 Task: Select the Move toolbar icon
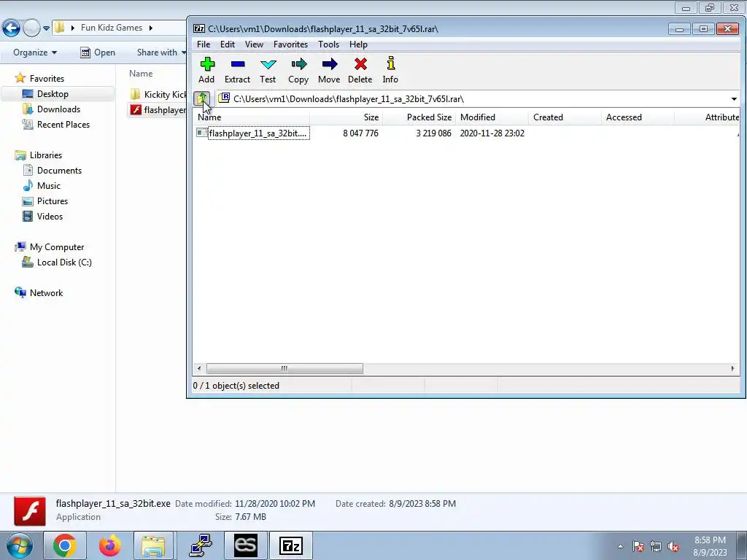[329, 70]
